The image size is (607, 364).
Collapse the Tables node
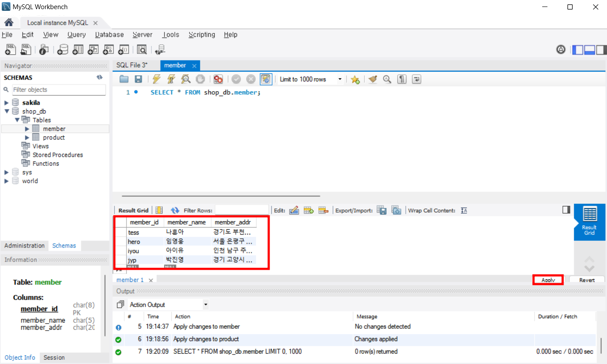coord(17,120)
